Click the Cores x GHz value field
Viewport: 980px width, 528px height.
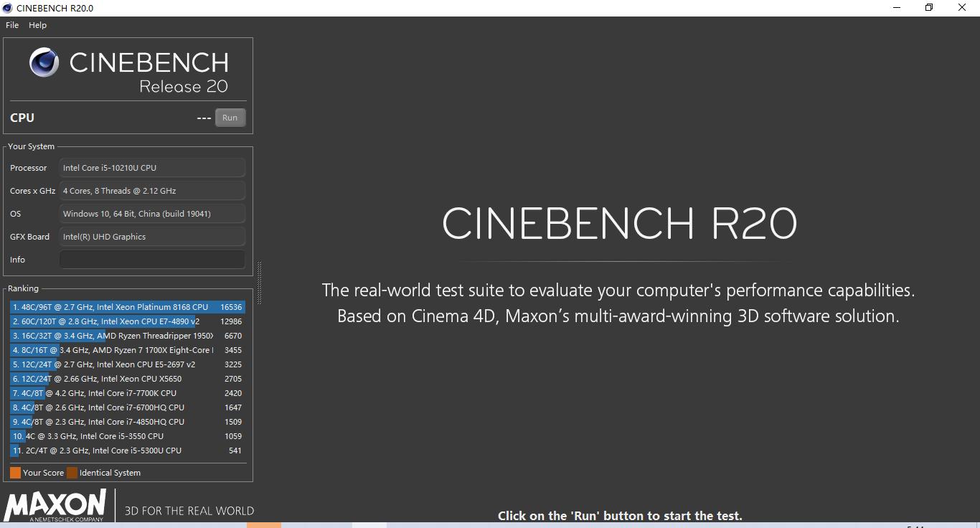click(152, 191)
